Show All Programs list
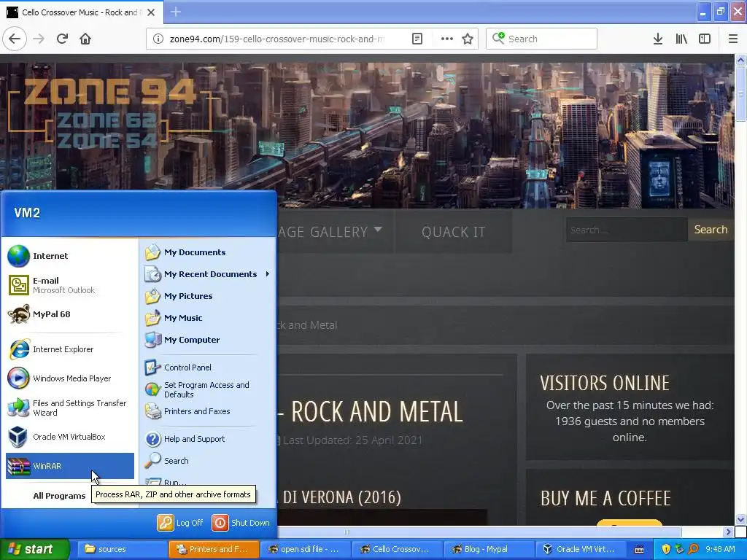This screenshot has width=747, height=560. [x=59, y=496]
